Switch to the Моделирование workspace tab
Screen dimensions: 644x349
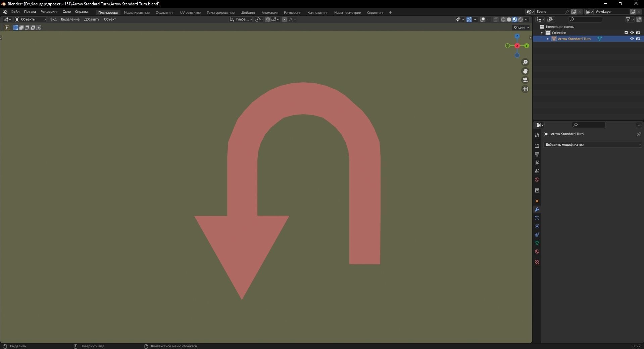coord(137,12)
